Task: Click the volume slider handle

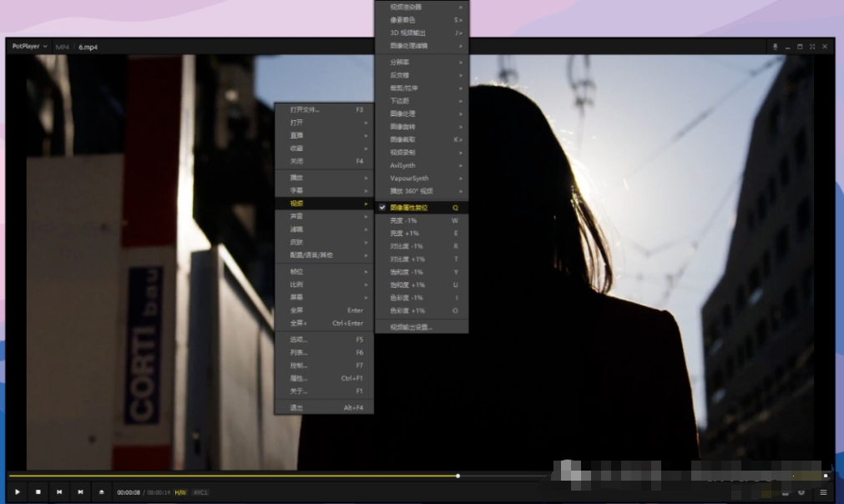Action: coord(826,476)
